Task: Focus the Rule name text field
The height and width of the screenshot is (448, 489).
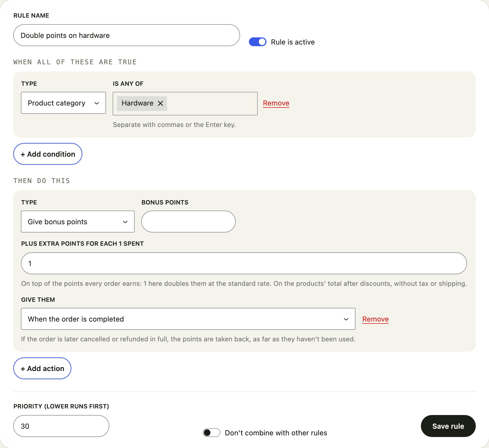Action: [x=127, y=35]
